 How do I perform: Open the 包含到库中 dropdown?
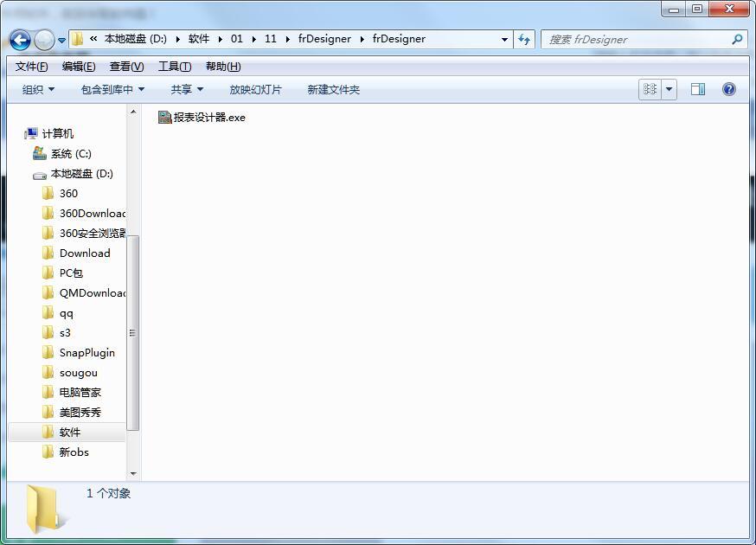[x=112, y=90]
